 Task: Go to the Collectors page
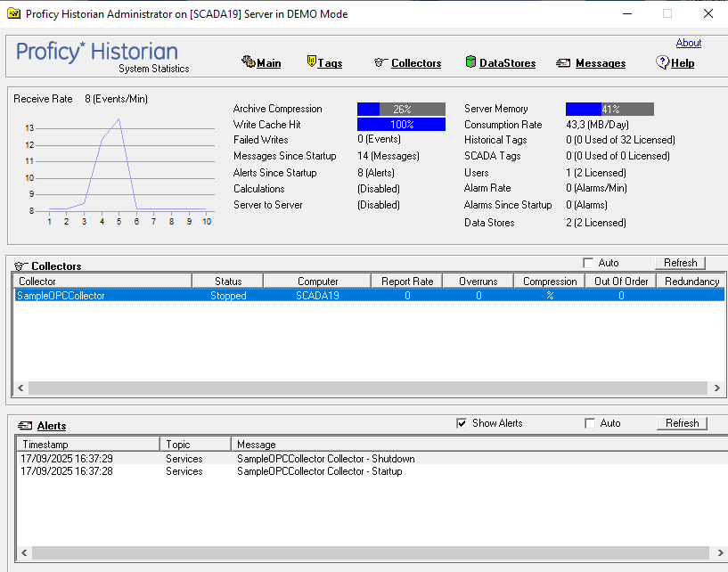tap(416, 63)
